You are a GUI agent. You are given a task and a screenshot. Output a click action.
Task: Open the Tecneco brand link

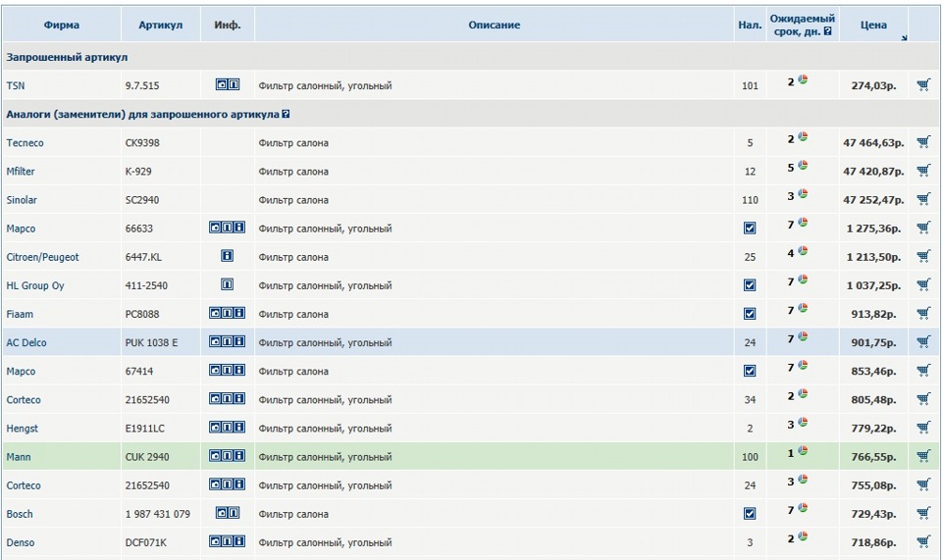pos(25,143)
